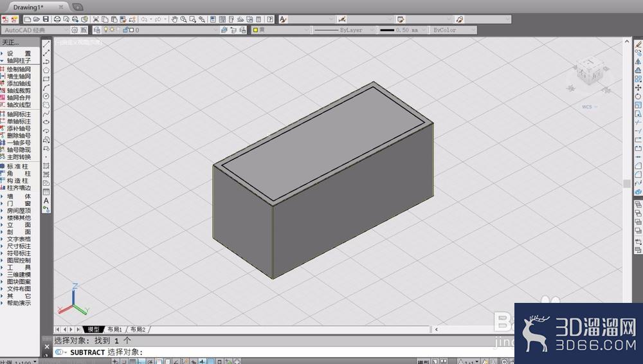Image resolution: width=643 pixels, height=364 pixels.
Task: Click the lineweight black line preview
Action: [x=386, y=30]
